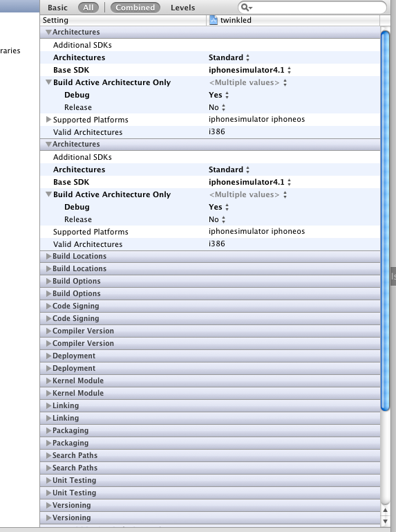This screenshot has height=532, width=396.
Task: Expand the second Deployment group
Action: [x=48, y=368]
